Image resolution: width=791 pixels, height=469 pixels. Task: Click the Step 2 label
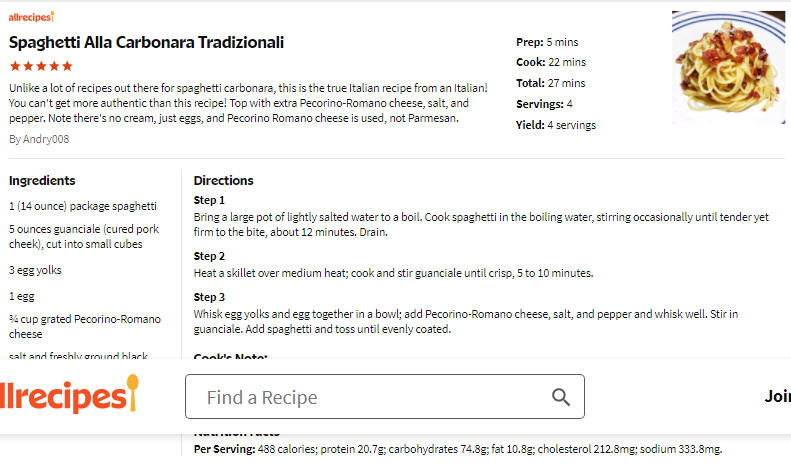coord(209,256)
